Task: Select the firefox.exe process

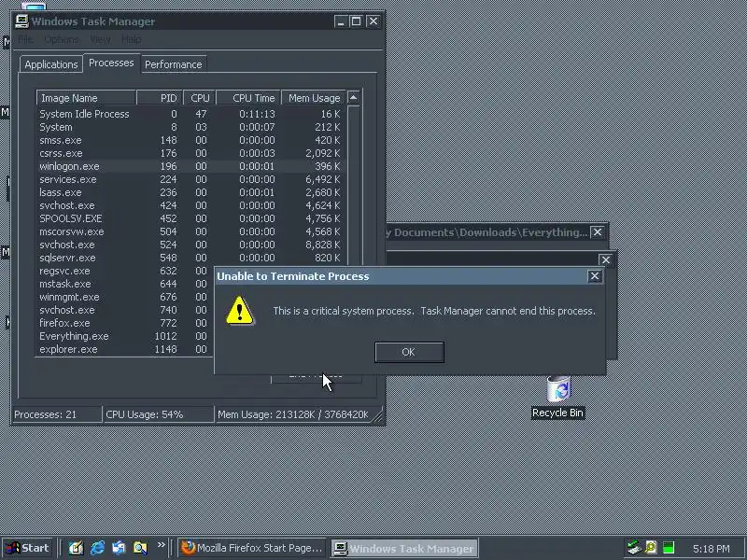Action: 125,323
